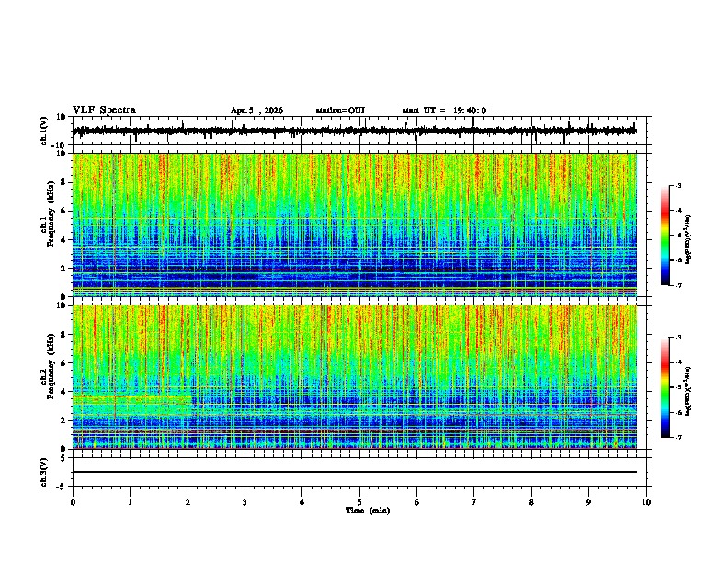The image size is (728, 563).
Task: Click the ch.2 "Frequency (kHz)" axis label
Action: coord(51,366)
